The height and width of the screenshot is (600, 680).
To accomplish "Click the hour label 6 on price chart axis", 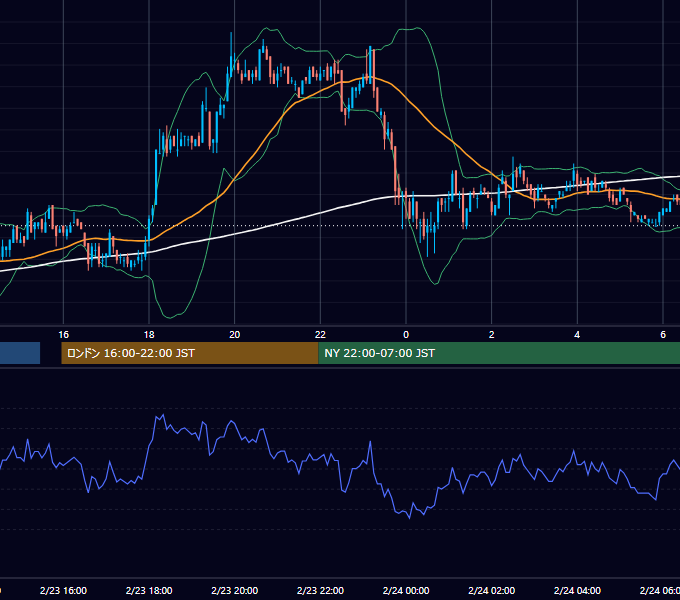I will tap(663, 335).
